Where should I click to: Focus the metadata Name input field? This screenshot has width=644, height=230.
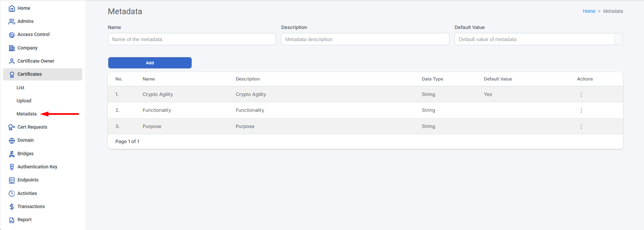(x=192, y=39)
